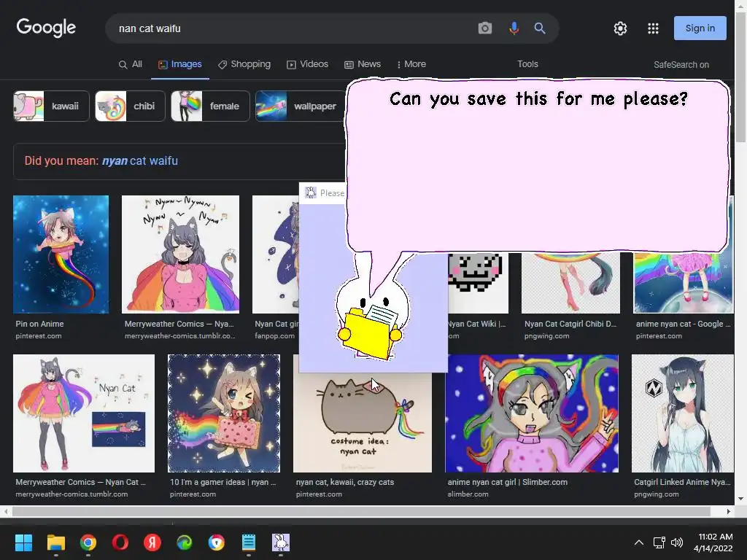The width and height of the screenshot is (747, 560).
Task: Apply the female suggestion chip
Action: click(x=210, y=106)
